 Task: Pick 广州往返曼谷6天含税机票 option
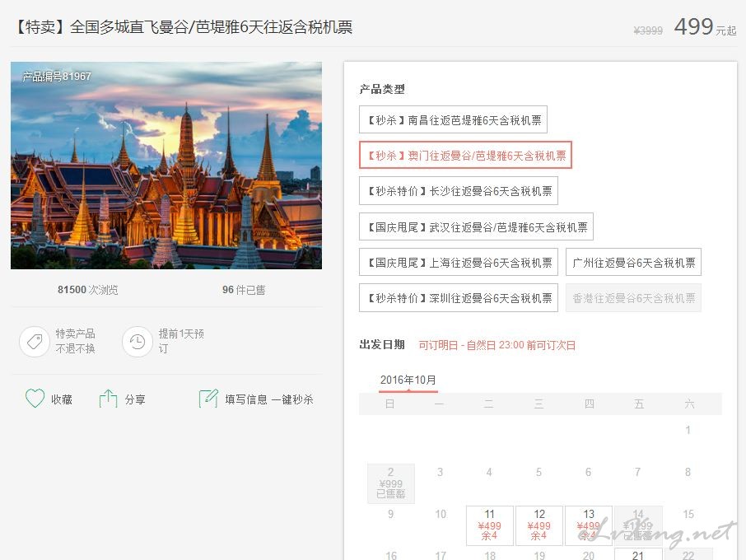tap(633, 262)
